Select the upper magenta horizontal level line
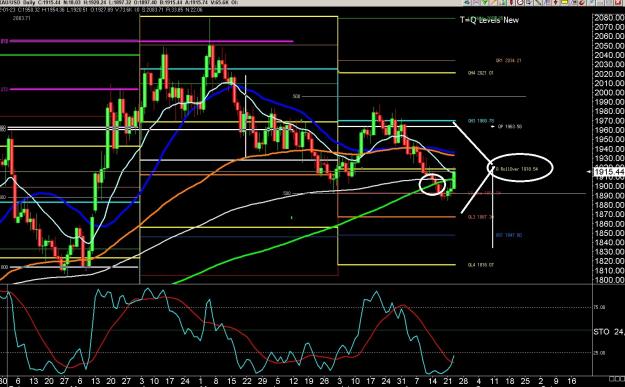Screen dimensions: 625x387 coord(151,41)
